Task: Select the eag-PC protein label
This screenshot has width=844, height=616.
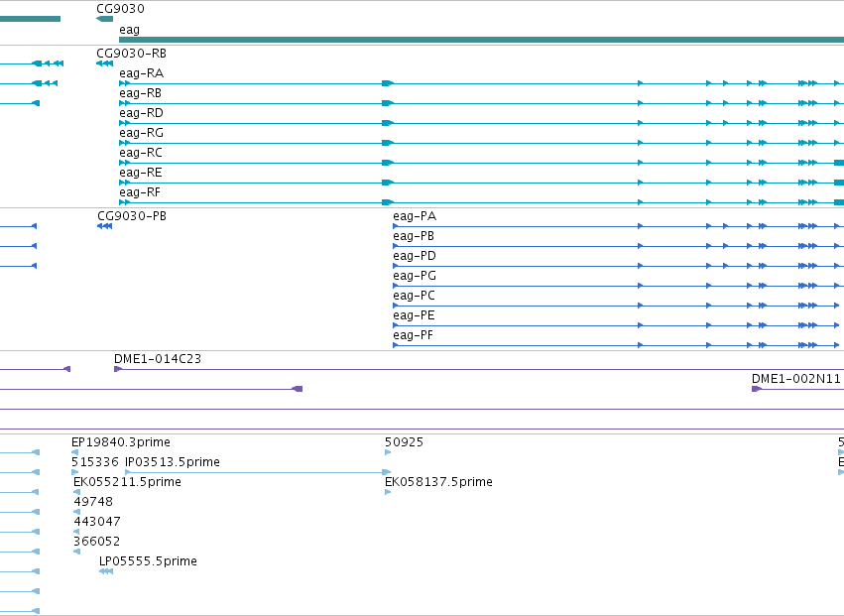Action: pyautogui.click(x=414, y=297)
